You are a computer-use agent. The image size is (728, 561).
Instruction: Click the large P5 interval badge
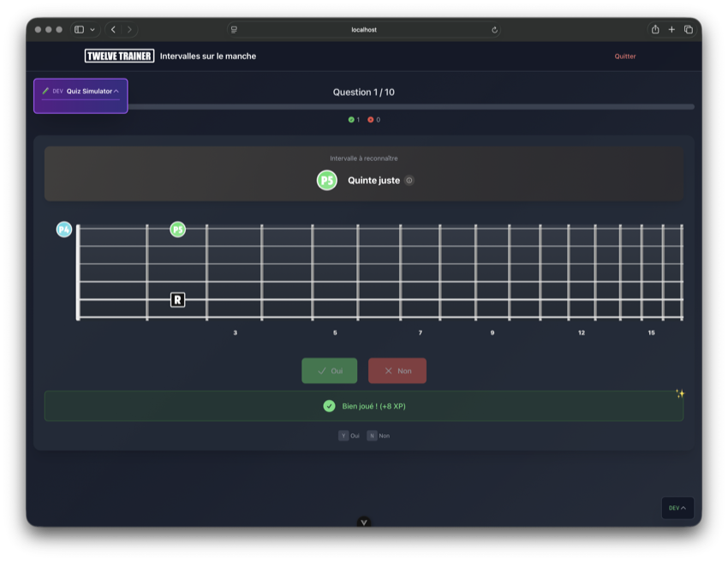pyautogui.click(x=326, y=181)
